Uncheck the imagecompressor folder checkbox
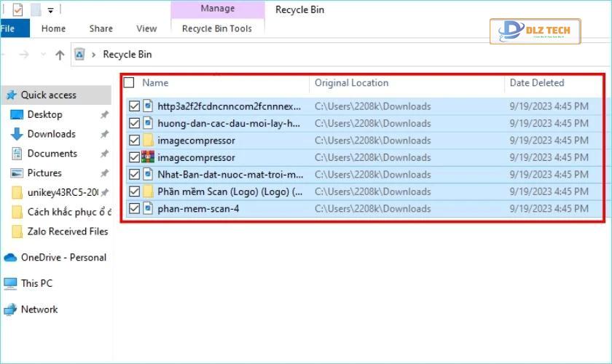 point(134,141)
